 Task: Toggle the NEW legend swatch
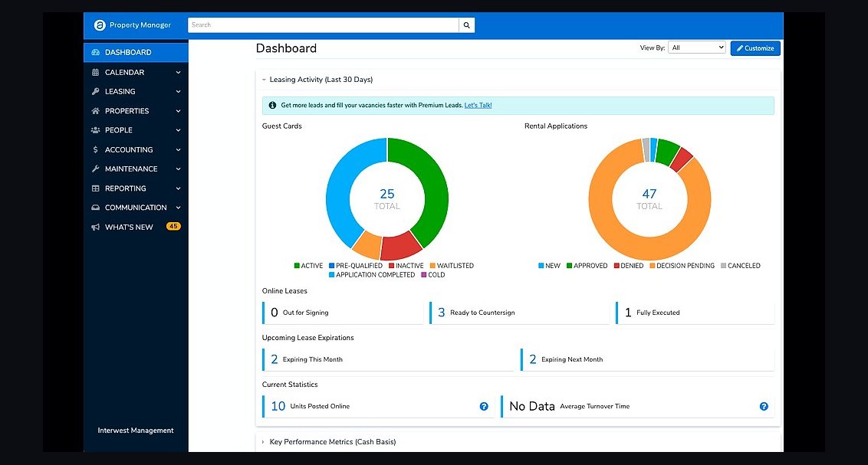point(541,266)
